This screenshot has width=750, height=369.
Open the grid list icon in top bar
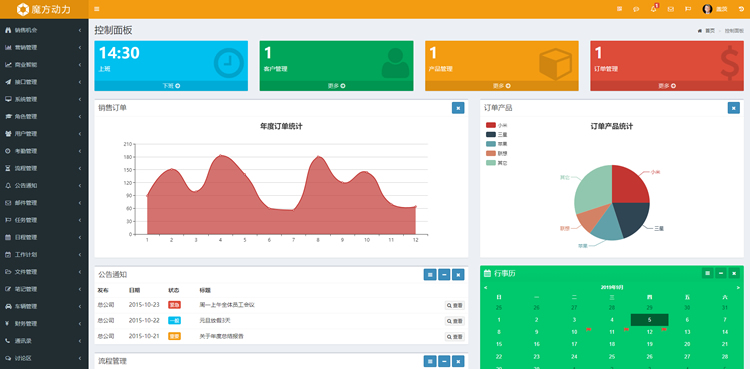pos(619,9)
